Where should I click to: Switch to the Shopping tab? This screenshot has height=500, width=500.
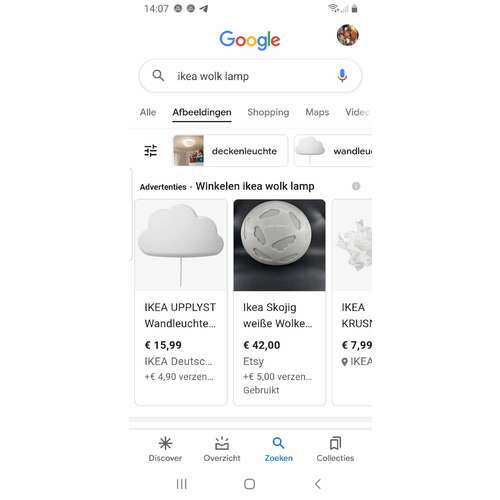[268, 112]
